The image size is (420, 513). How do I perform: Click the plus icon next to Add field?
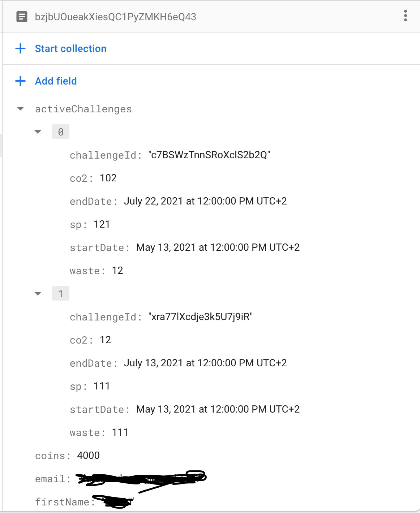(x=21, y=81)
